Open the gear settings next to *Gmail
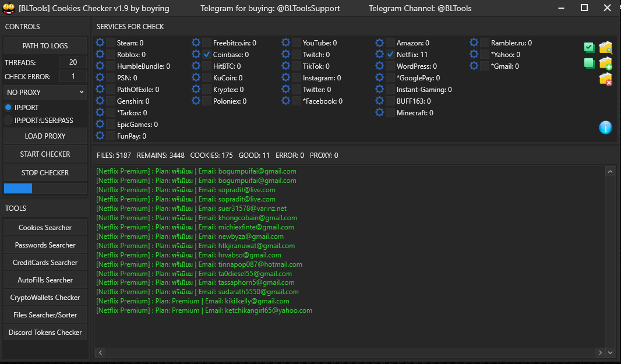Screen dimensions: 621x364 click(x=474, y=66)
